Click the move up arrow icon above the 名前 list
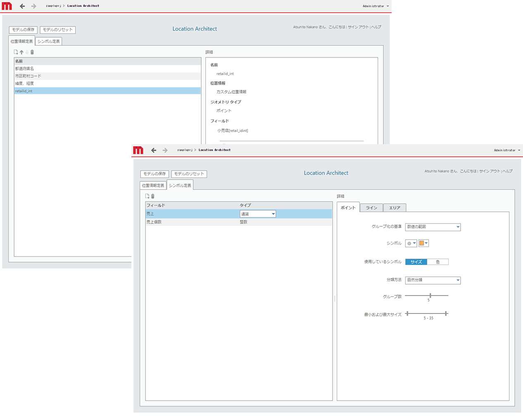 click(x=21, y=52)
